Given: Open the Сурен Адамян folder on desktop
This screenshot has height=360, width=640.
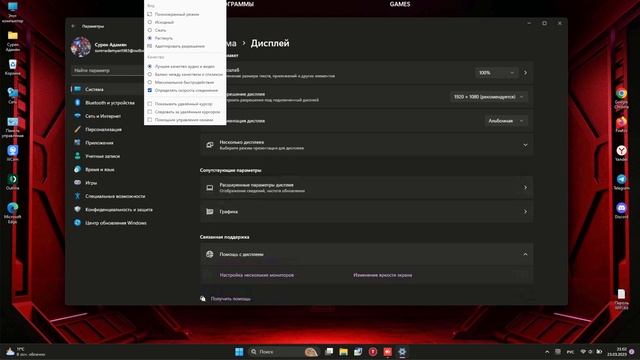Looking at the screenshot, I should [13, 40].
